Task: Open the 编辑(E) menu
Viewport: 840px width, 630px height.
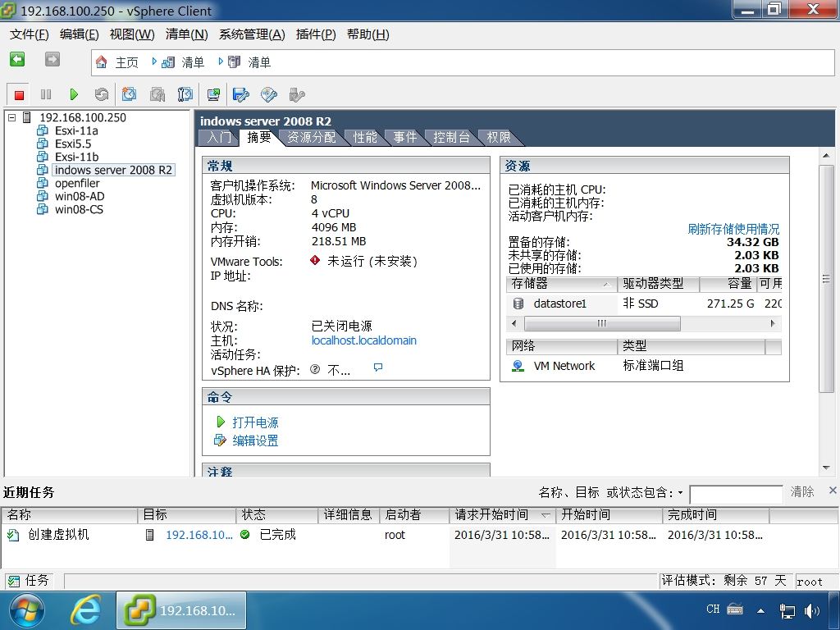Action: [80, 34]
